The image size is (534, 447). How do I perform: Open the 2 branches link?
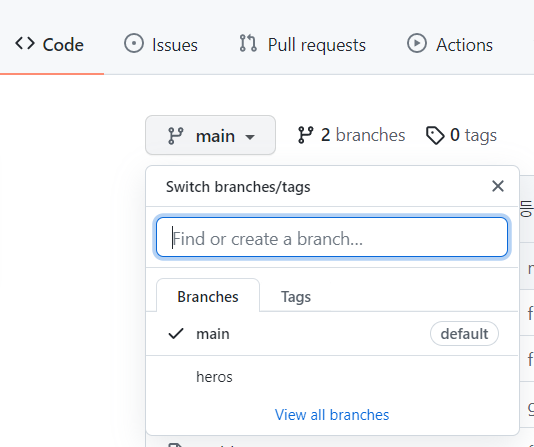pyautogui.click(x=351, y=135)
